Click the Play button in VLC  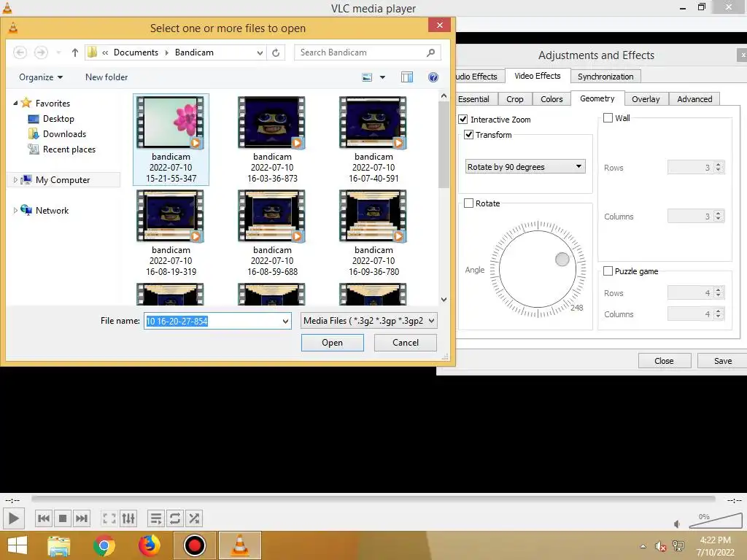tap(13, 518)
